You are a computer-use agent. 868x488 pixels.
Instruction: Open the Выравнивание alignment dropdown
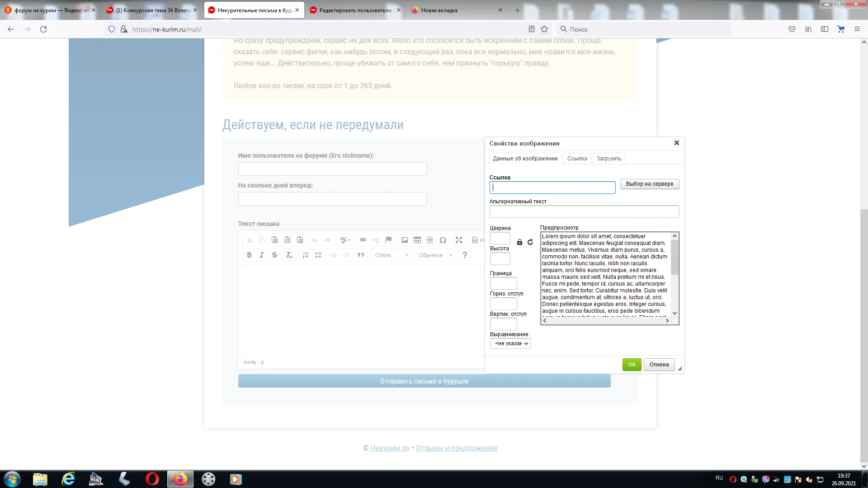[510, 343]
